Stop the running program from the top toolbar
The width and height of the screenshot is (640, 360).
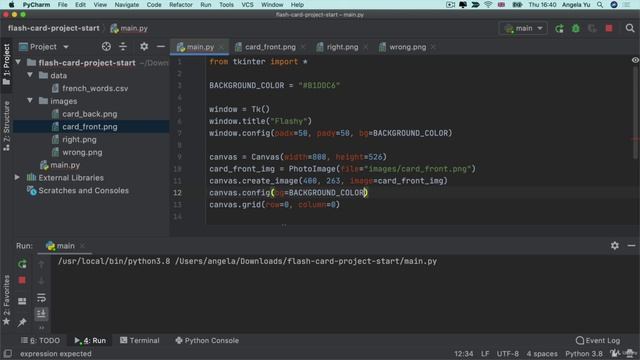pyautogui.click(x=609, y=29)
